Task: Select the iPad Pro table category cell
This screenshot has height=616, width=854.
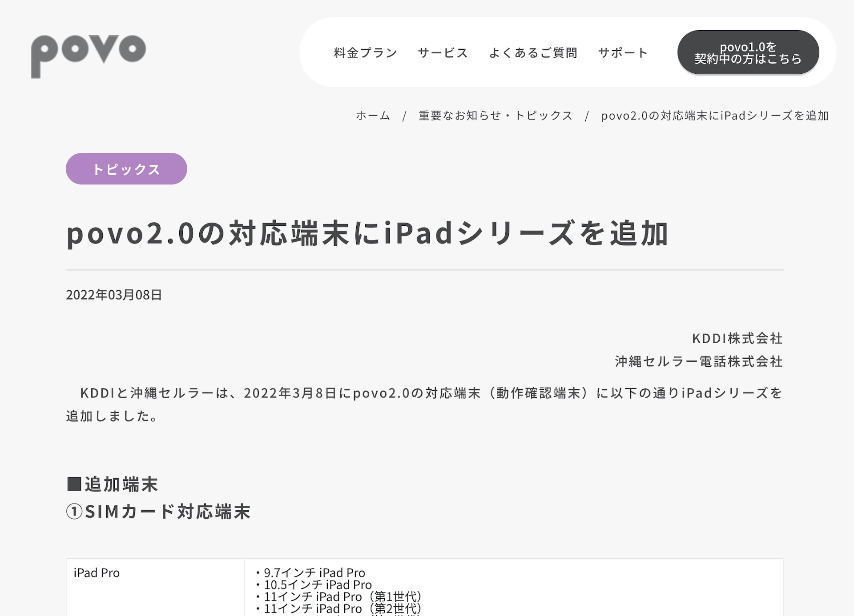Action: pos(97,573)
